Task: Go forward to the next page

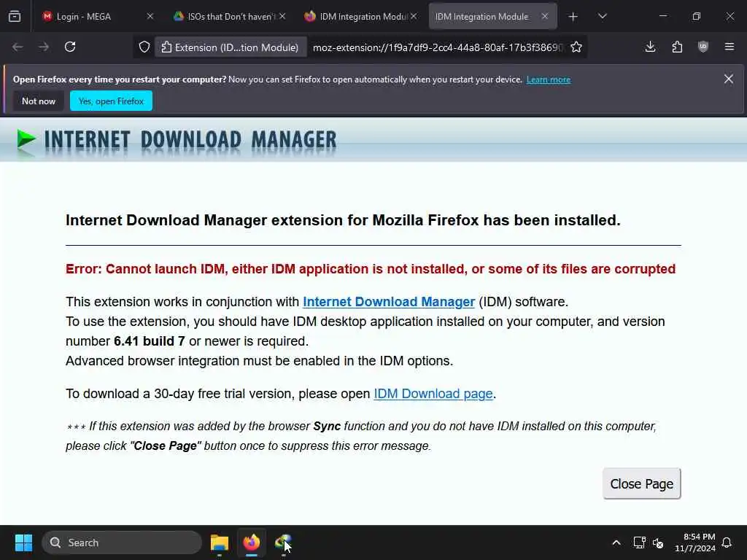Action: tap(44, 47)
